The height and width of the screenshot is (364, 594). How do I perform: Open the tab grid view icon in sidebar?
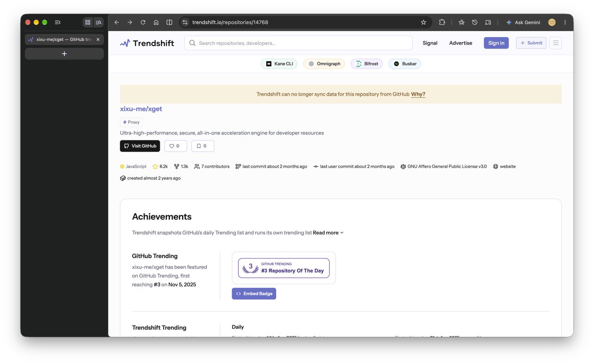[x=88, y=22]
